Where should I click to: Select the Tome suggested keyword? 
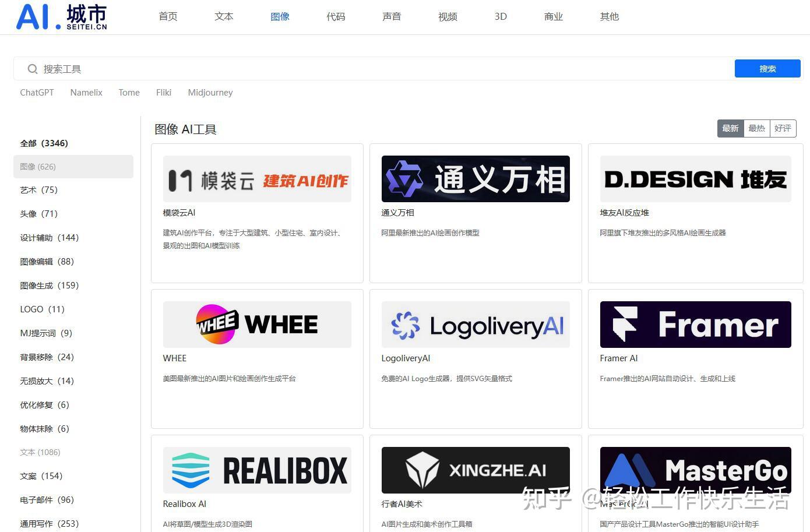pyautogui.click(x=129, y=93)
